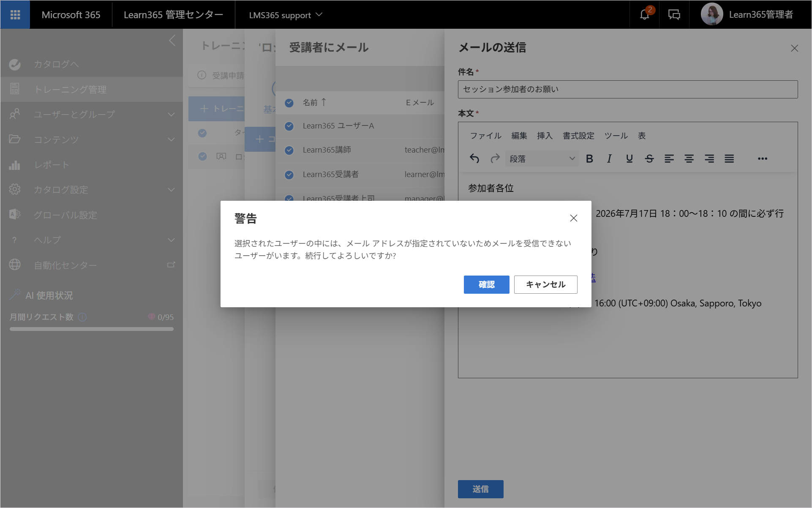This screenshot has height=508, width=812.
Task: Open 自動化センター external link icon
Action: point(171,265)
